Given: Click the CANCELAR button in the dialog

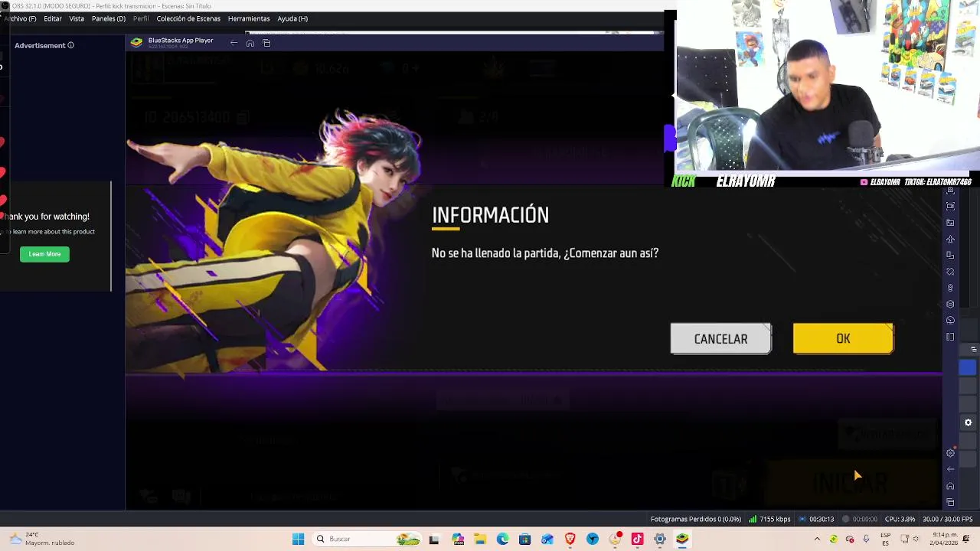Looking at the screenshot, I should pos(720,338).
